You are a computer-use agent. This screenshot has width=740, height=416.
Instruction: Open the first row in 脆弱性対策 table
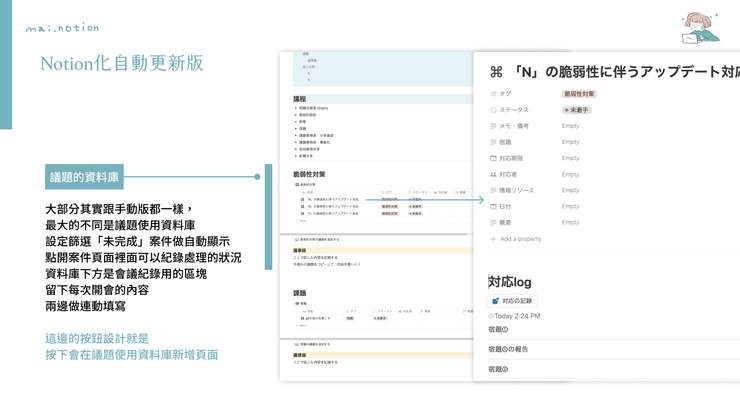330,199
